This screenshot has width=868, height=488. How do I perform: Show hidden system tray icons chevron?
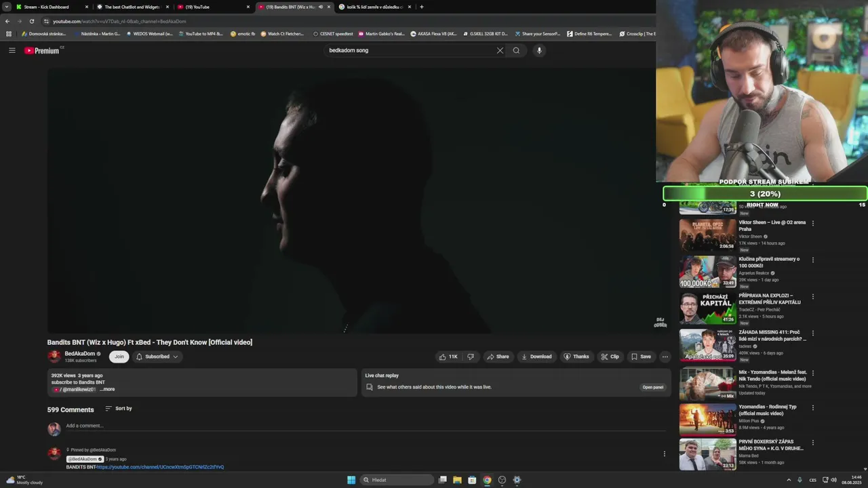coord(789,480)
